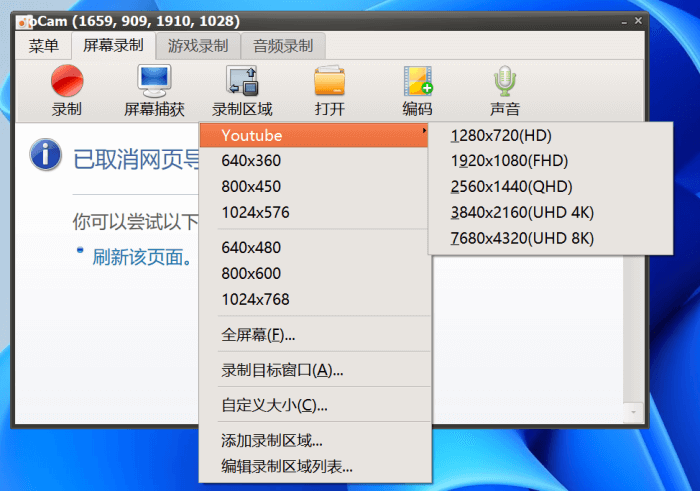Minimize the oCam window

[624, 22]
